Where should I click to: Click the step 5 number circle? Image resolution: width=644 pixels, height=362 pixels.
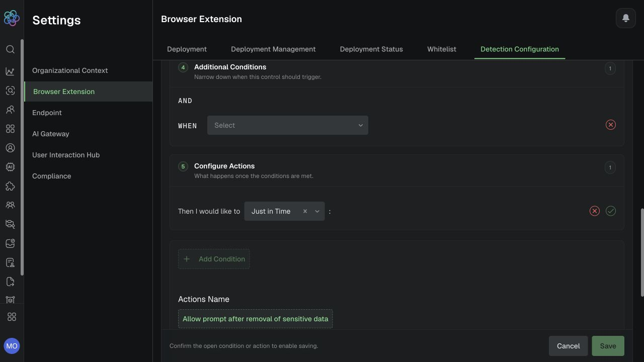pos(183,166)
